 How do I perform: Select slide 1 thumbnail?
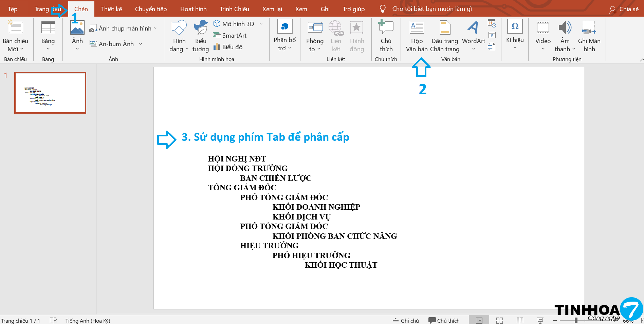pyautogui.click(x=50, y=93)
